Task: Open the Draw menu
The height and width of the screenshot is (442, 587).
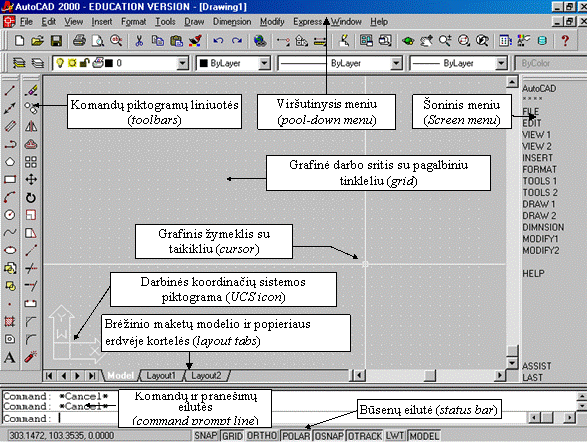Action: (194, 22)
